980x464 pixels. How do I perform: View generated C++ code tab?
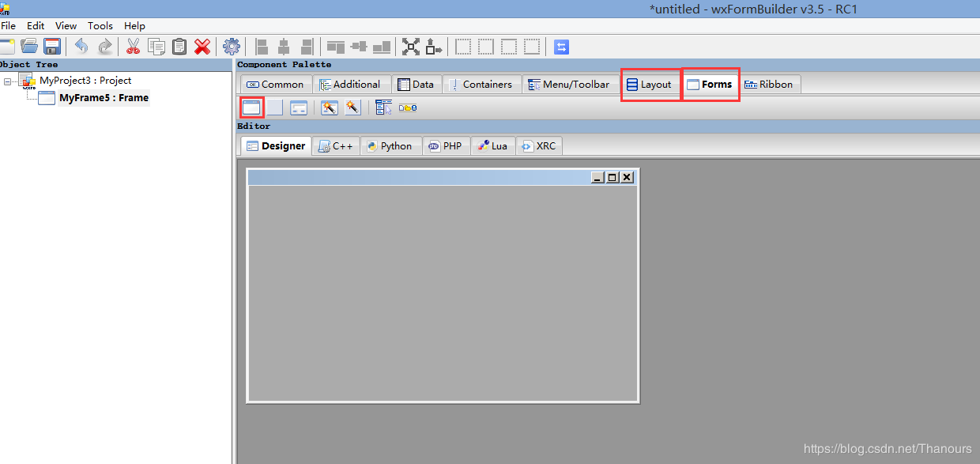point(336,146)
